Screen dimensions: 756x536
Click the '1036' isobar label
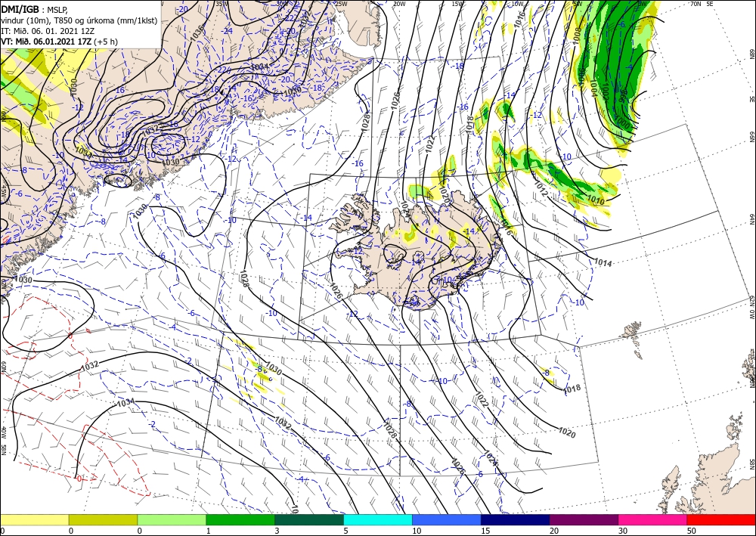197,33
